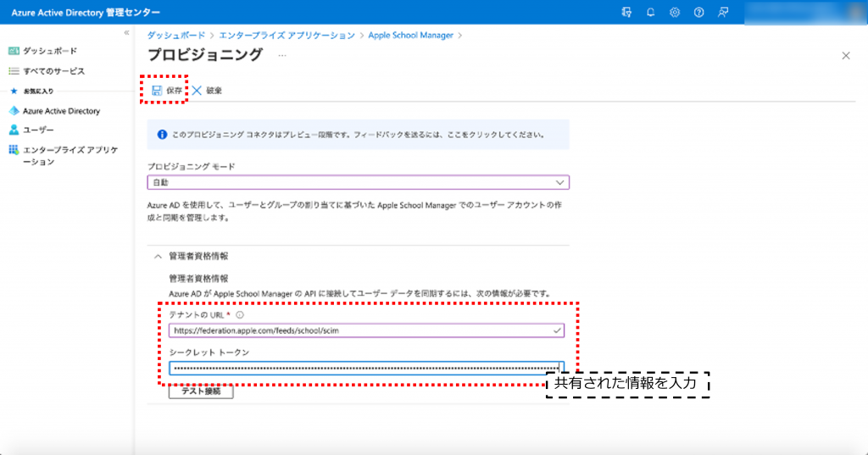Click the ダッシュボード icon in sidebar

pyautogui.click(x=14, y=51)
